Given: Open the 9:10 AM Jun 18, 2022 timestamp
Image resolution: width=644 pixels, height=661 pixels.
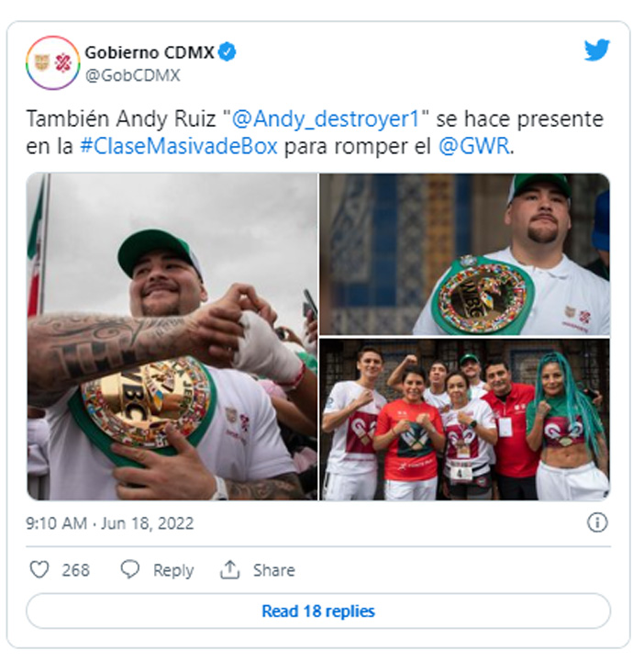Looking at the screenshot, I should [x=110, y=523].
